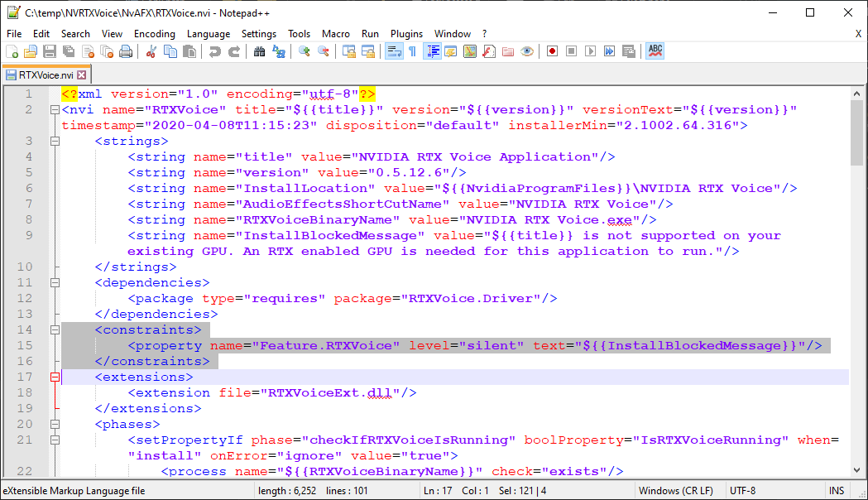868x500 pixels.
Task: Stop macro recording button
Action: pos(571,51)
